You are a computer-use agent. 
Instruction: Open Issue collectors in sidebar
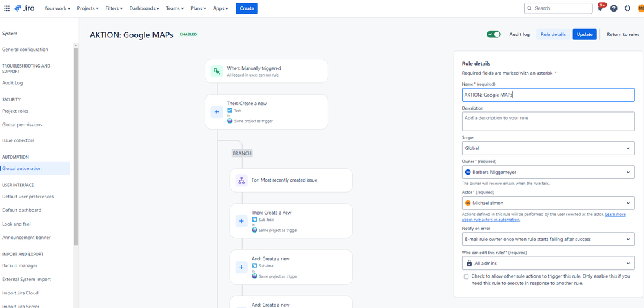click(18, 140)
